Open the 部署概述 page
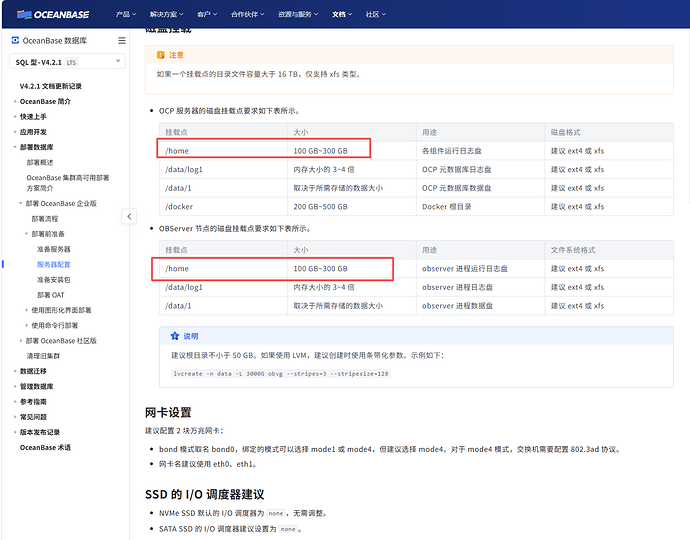This screenshot has width=690, height=540. (x=40, y=162)
